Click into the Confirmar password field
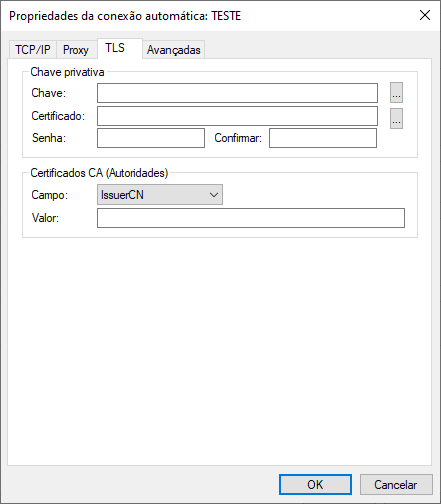441x504 pixels. (x=323, y=138)
